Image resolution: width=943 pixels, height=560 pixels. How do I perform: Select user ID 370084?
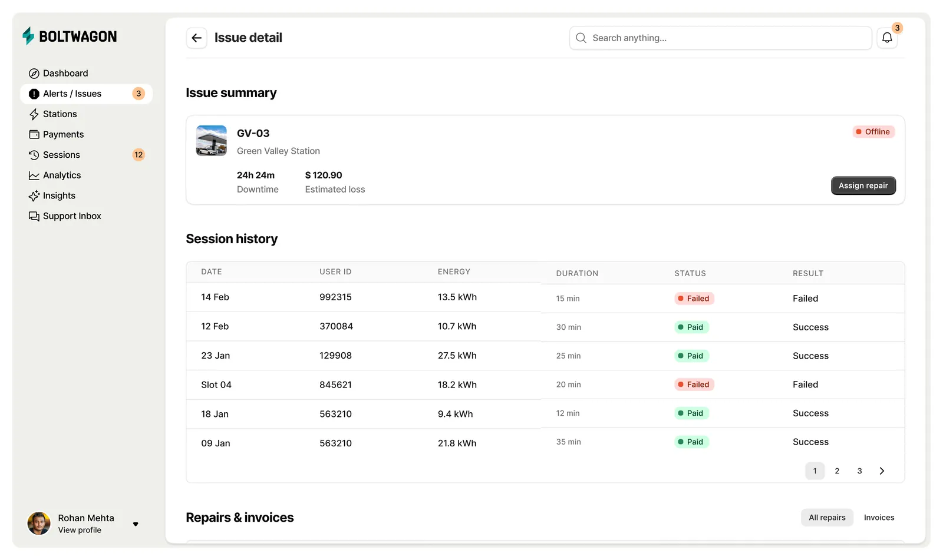pos(336,327)
